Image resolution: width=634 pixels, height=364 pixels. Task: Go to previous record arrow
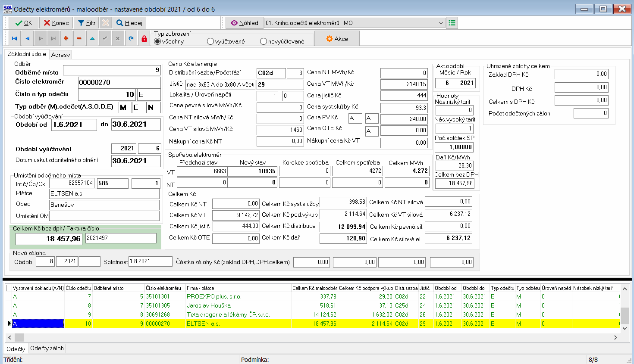pyautogui.click(x=27, y=39)
